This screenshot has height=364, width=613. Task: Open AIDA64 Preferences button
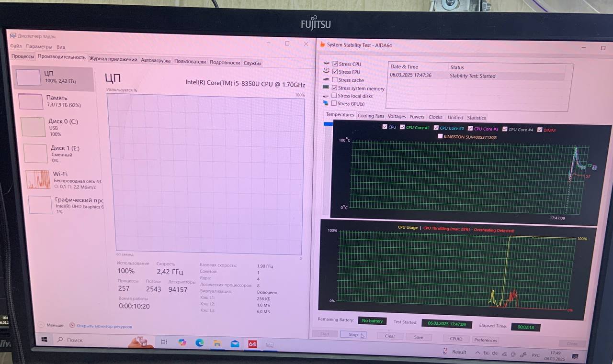point(486,340)
